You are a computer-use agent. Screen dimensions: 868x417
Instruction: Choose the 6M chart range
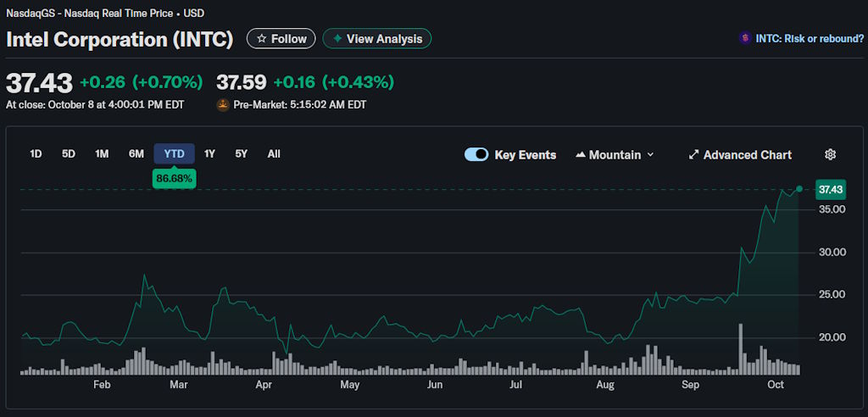click(136, 153)
